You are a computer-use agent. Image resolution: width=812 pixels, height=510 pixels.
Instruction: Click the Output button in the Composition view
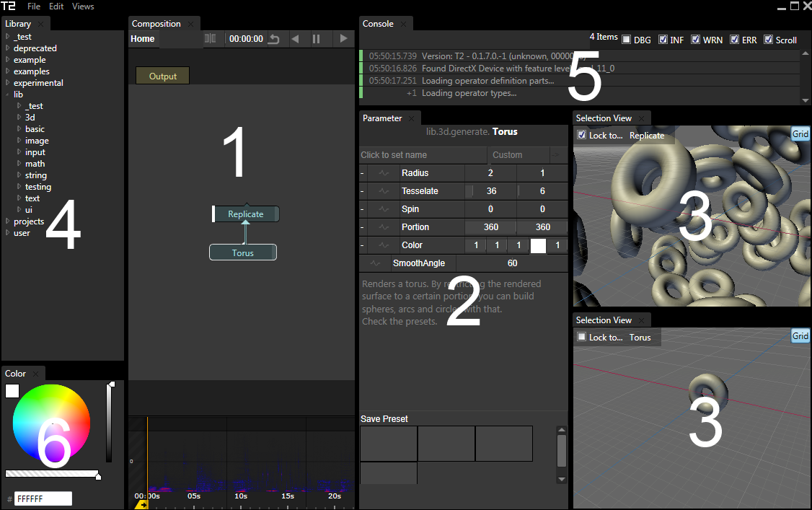pyautogui.click(x=162, y=75)
